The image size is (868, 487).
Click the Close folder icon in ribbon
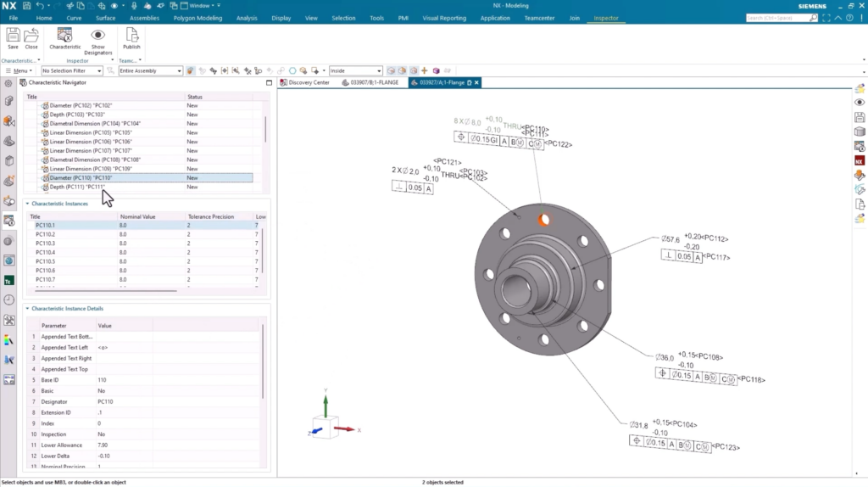click(31, 36)
